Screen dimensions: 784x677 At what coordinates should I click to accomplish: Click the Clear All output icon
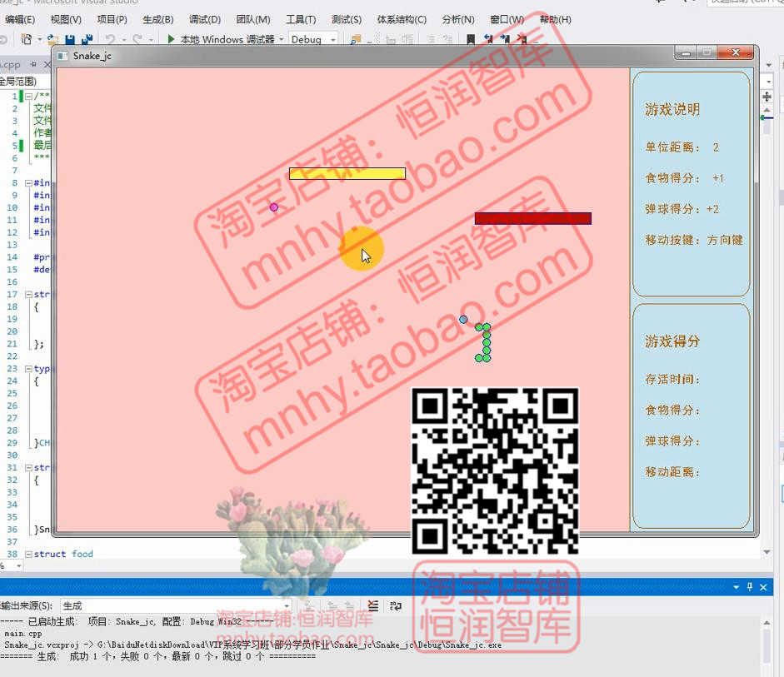click(x=373, y=606)
